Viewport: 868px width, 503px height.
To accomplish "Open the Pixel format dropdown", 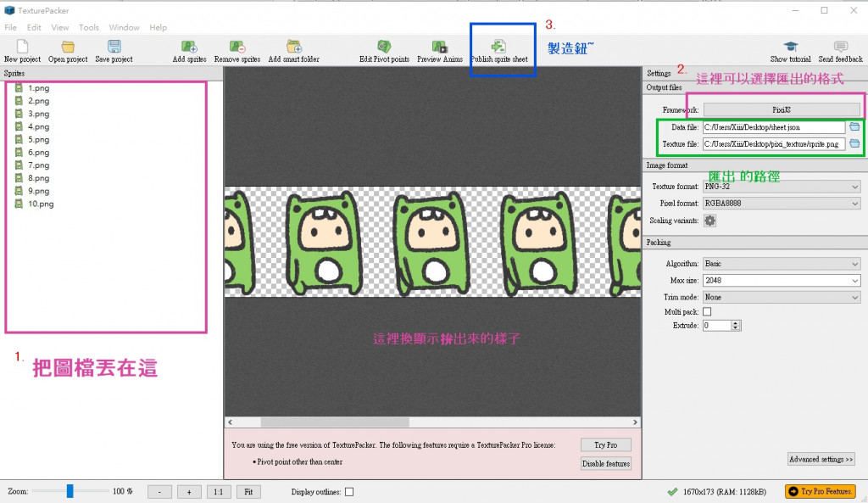I will (782, 204).
